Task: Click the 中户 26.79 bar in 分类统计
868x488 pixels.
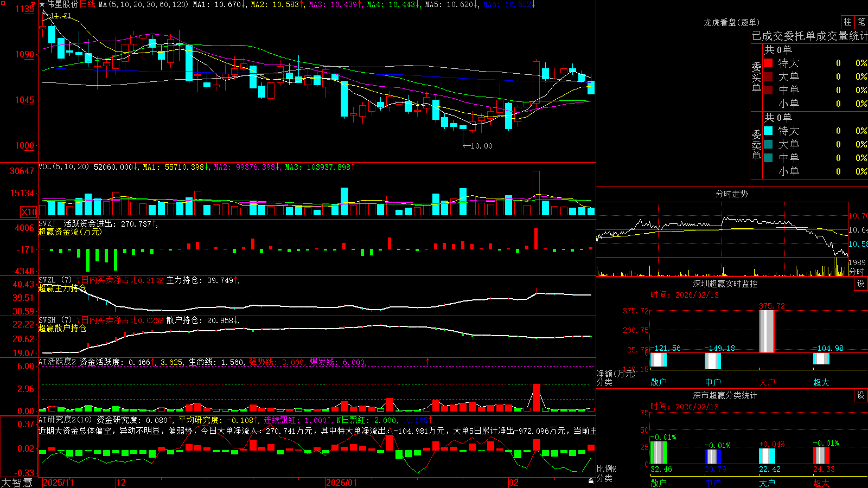Action: coord(713,457)
